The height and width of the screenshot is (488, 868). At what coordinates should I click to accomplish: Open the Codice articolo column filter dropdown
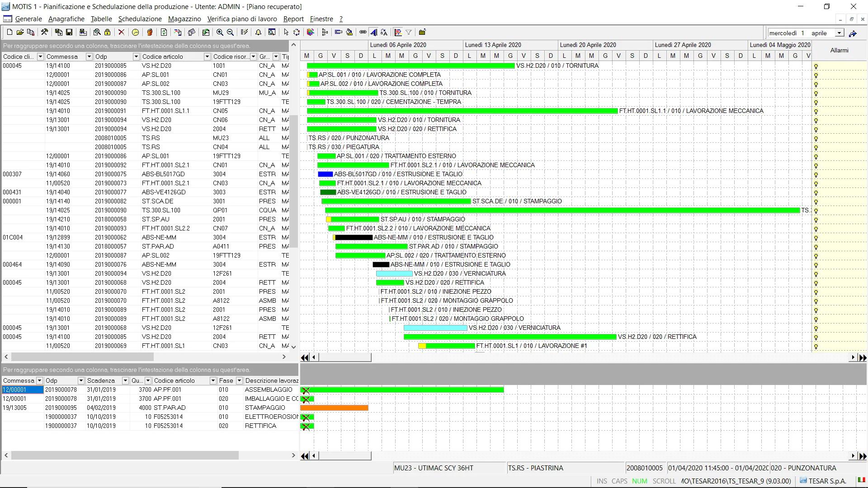tap(207, 56)
